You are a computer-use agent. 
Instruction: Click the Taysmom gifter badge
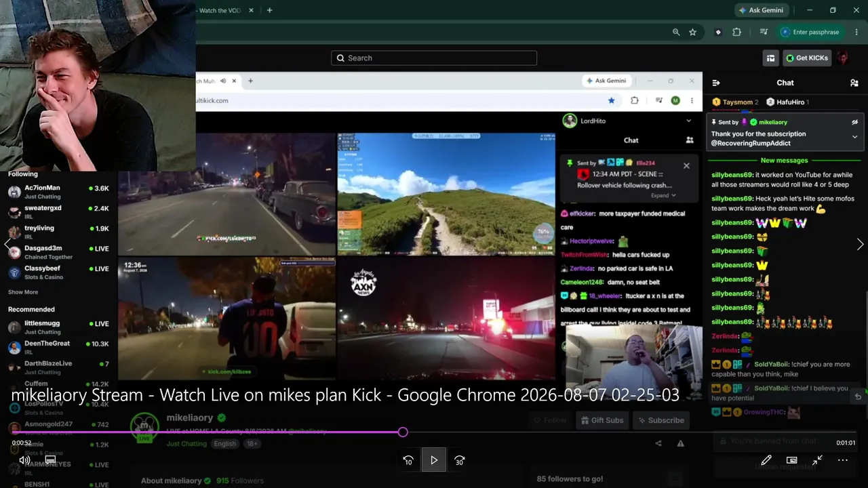pos(735,102)
